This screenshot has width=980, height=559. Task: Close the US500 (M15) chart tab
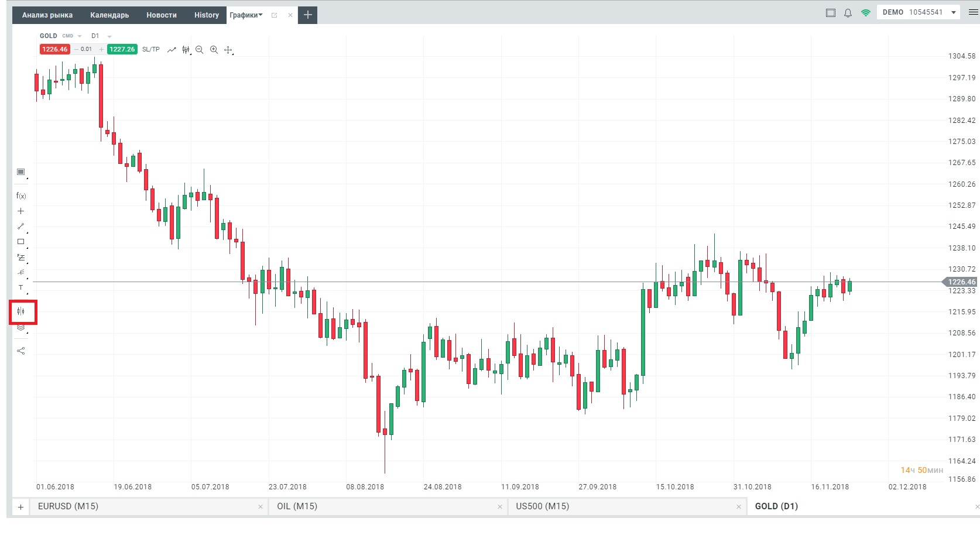738,507
